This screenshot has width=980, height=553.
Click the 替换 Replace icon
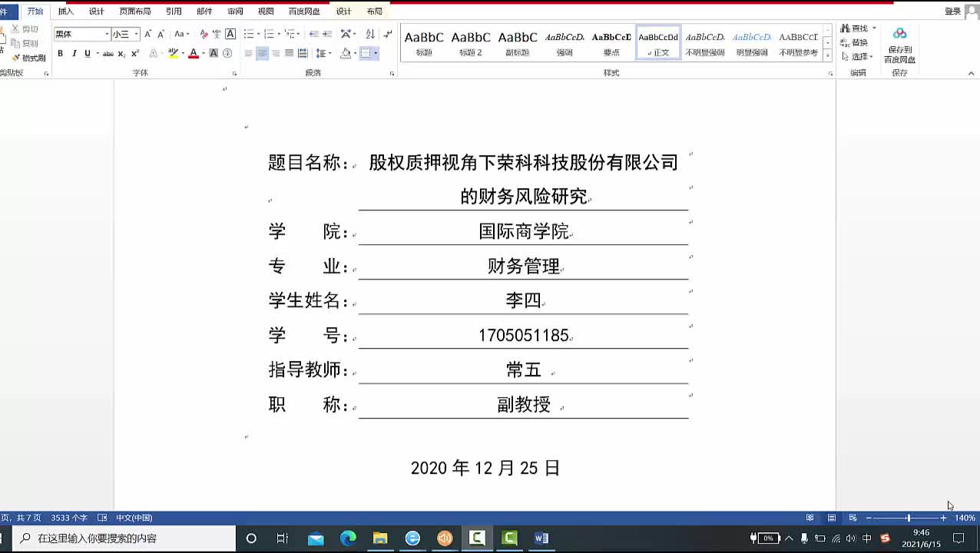click(858, 42)
